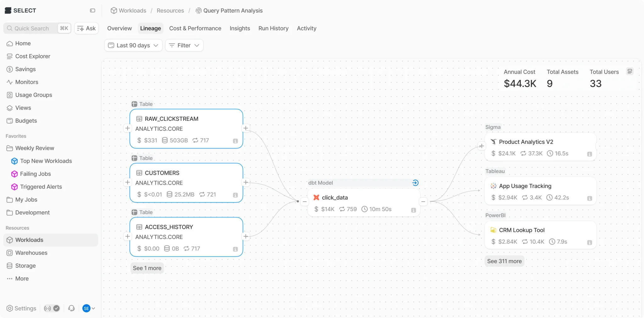Open info icon on RAW_CLICKSTREAM card
Screen dimensions: 644x318
(235, 141)
